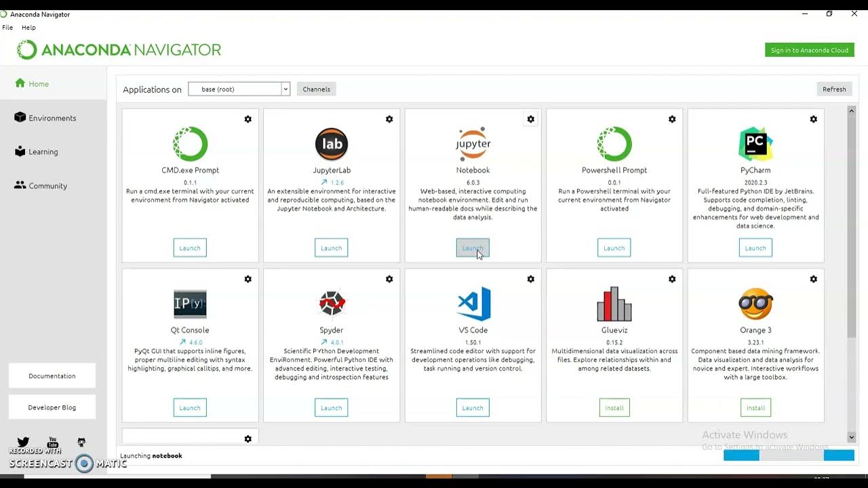The image size is (868, 488).
Task: Open settings gear on PyCharm card
Action: (814, 119)
